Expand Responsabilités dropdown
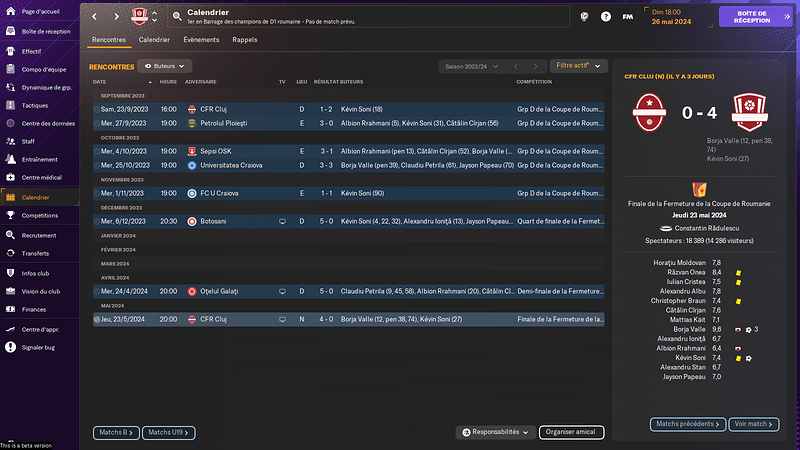 click(x=495, y=432)
